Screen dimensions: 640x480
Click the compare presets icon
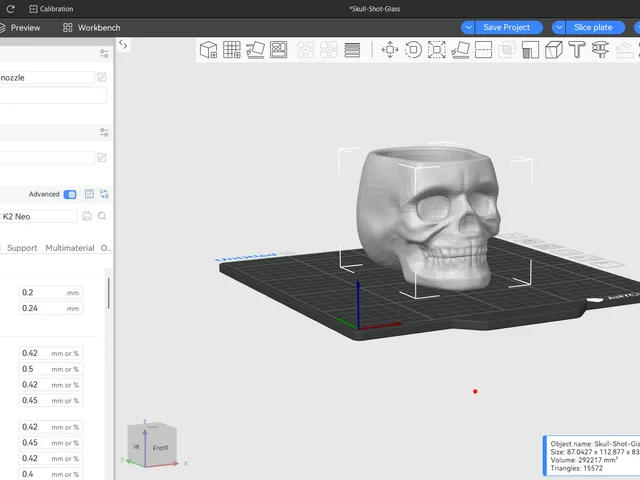point(104,194)
